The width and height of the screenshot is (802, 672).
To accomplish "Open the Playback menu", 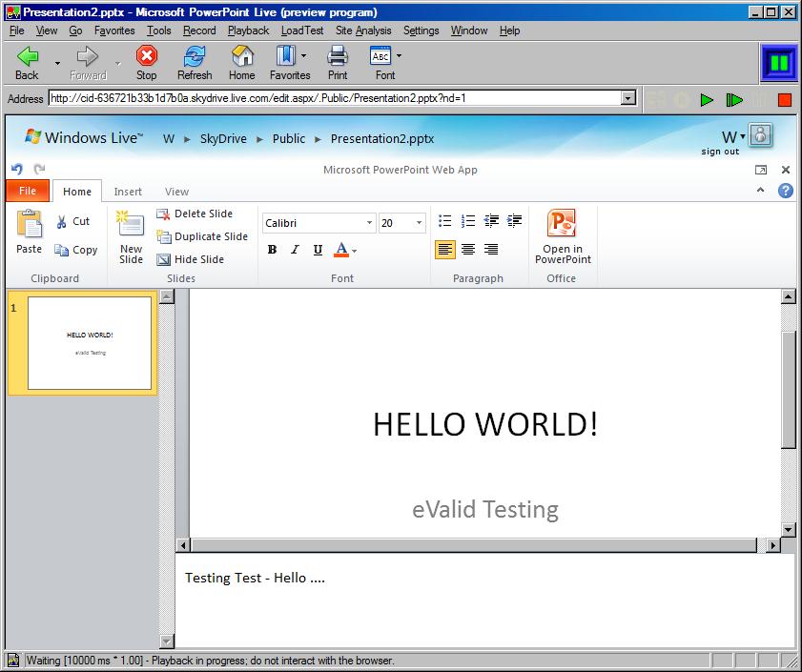I will [248, 31].
